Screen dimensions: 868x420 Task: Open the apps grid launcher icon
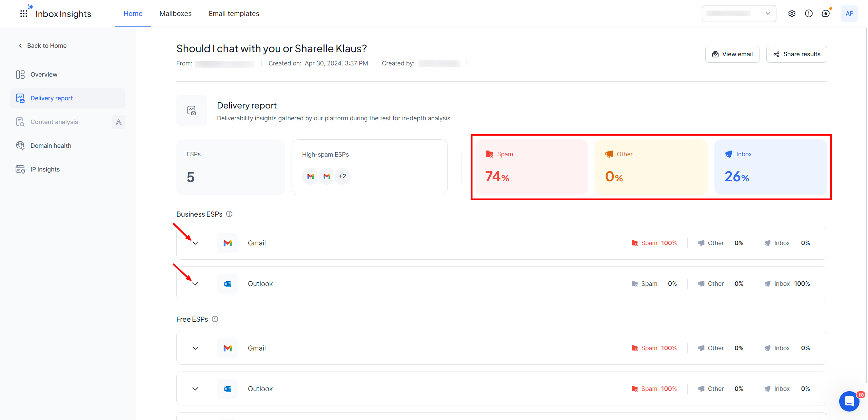(x=23, y=14)
